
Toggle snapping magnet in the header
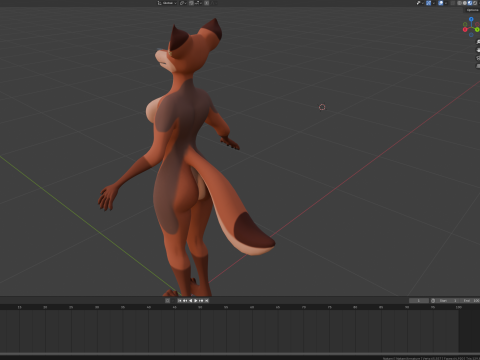(x=191, y=3)
